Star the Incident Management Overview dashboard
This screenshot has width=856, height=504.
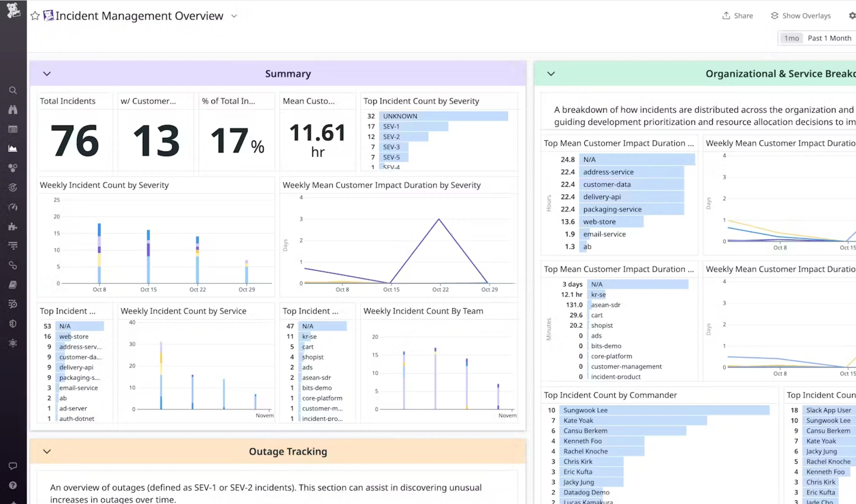click(x=35, y=16)
